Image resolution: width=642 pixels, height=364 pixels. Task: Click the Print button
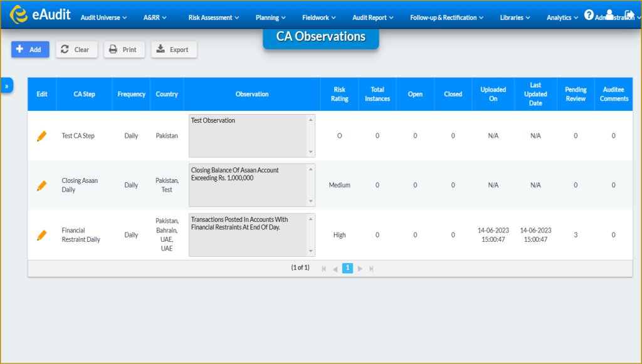pyautogui.click(x=125, y=49)
